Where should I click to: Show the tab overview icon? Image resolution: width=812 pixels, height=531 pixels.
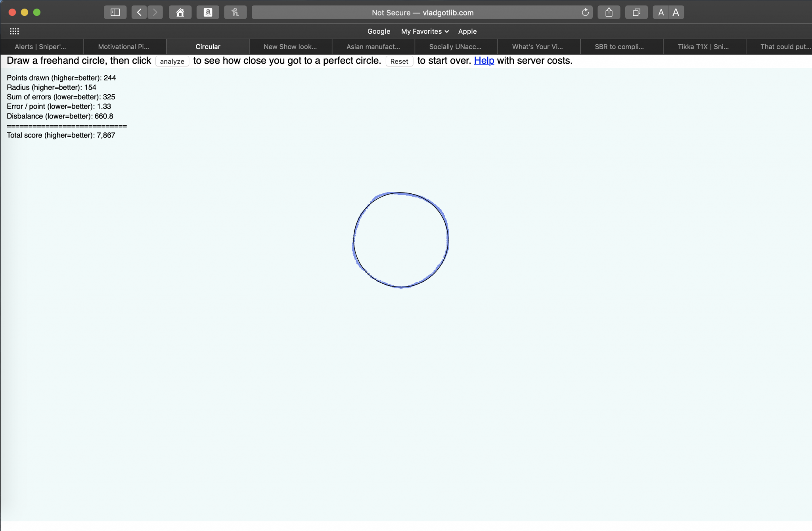coord(636,12)
